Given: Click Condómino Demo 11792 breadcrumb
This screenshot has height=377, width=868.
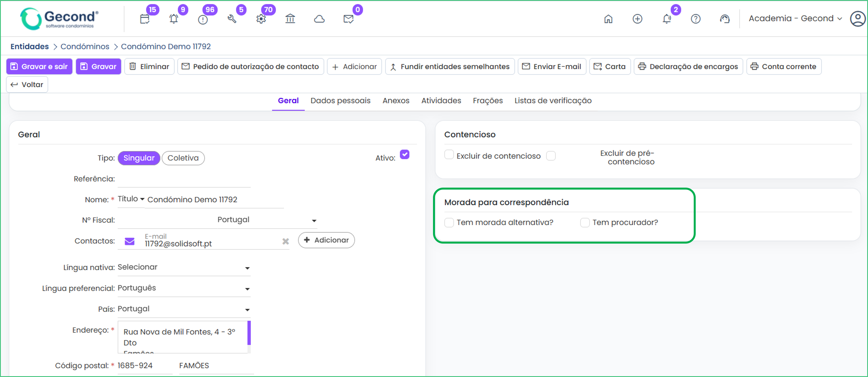Looking at the screenshot, I should coord(166,47).
